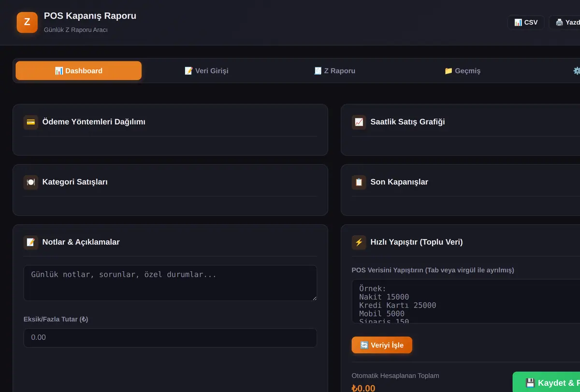Click the memo icon beside Notlar & Açıklamalar
The image size is (580, 392).
click(x=31, y=242)
